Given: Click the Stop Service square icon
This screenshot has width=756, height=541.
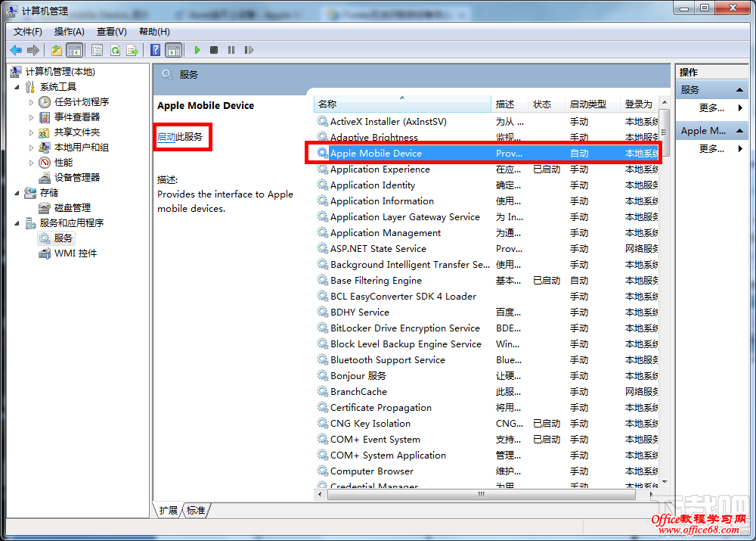Looking at the screenshot, I should [x=214, y=50].
